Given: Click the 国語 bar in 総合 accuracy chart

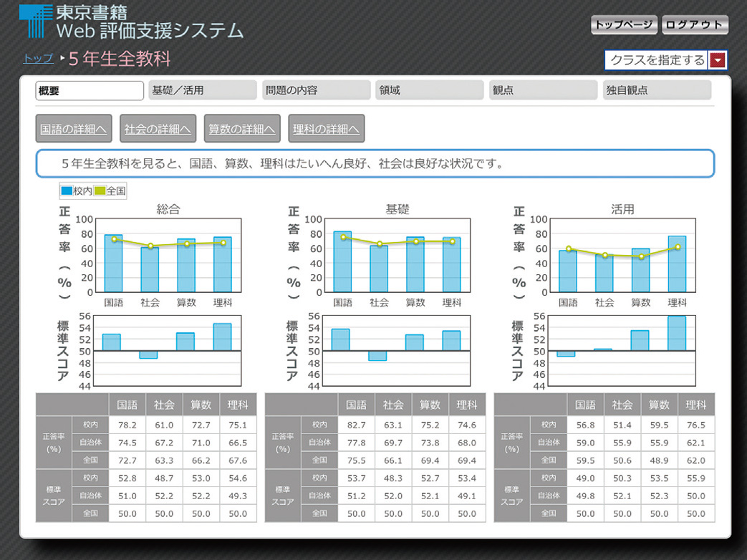Looking at the screenshot, I should click(113, 264).
